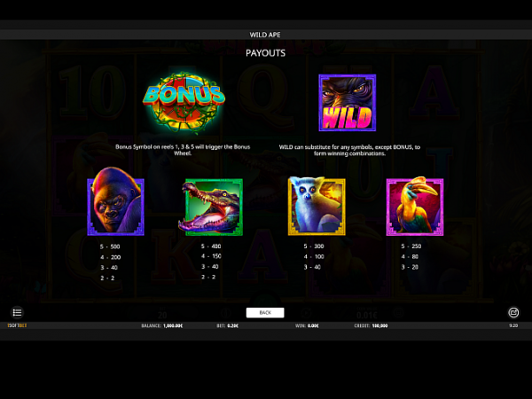Click the Credit value in status bar

(379, 325)
